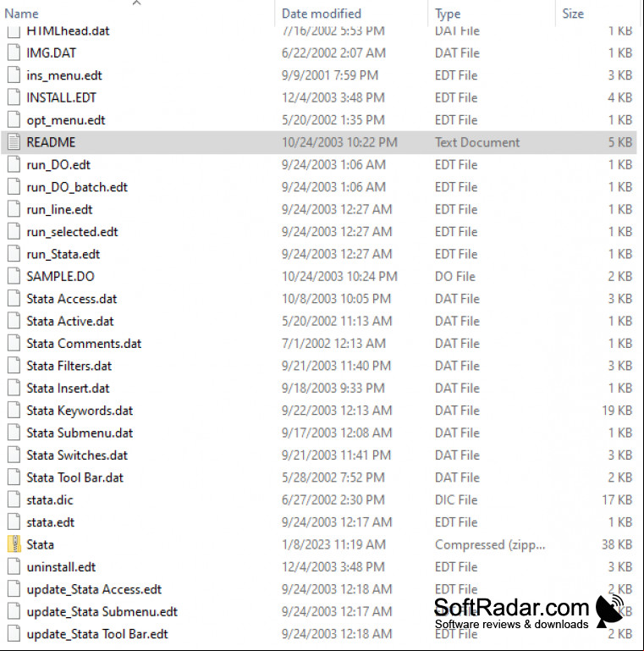
Task: Click the Stata Submenu.dat file icon
Action: [x=14, y=433]
